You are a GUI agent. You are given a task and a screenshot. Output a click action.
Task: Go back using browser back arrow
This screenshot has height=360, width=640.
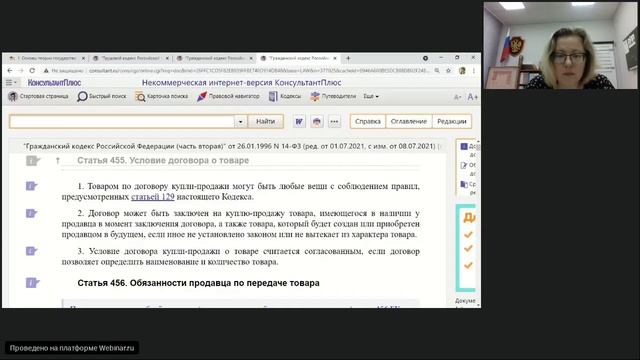point(10,71)
